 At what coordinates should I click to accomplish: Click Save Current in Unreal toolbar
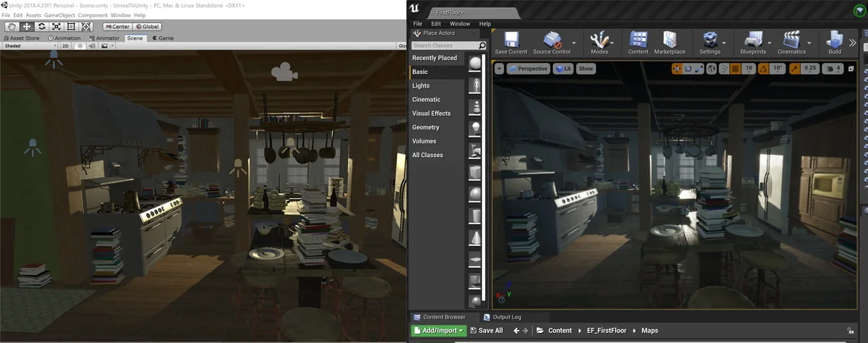tap(511, 42)
